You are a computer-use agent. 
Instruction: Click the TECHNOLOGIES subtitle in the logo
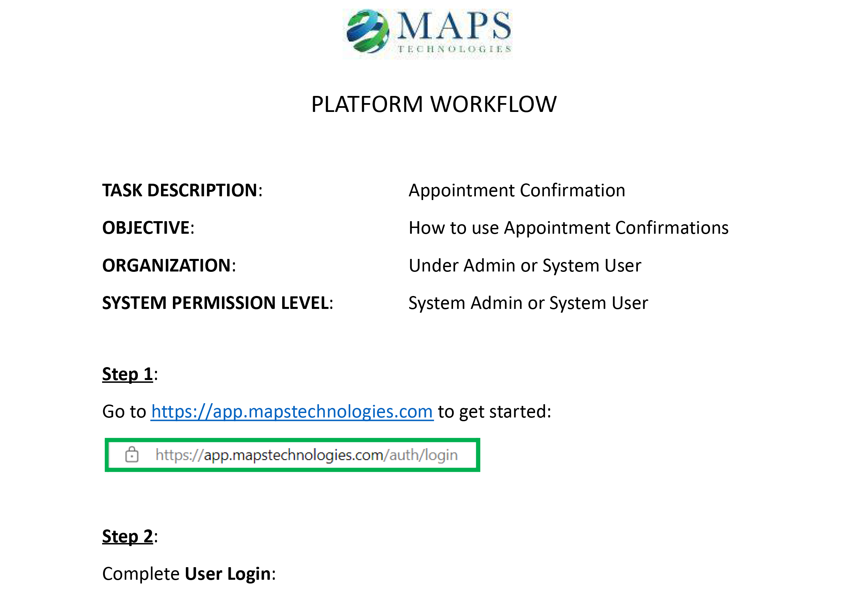454,49
